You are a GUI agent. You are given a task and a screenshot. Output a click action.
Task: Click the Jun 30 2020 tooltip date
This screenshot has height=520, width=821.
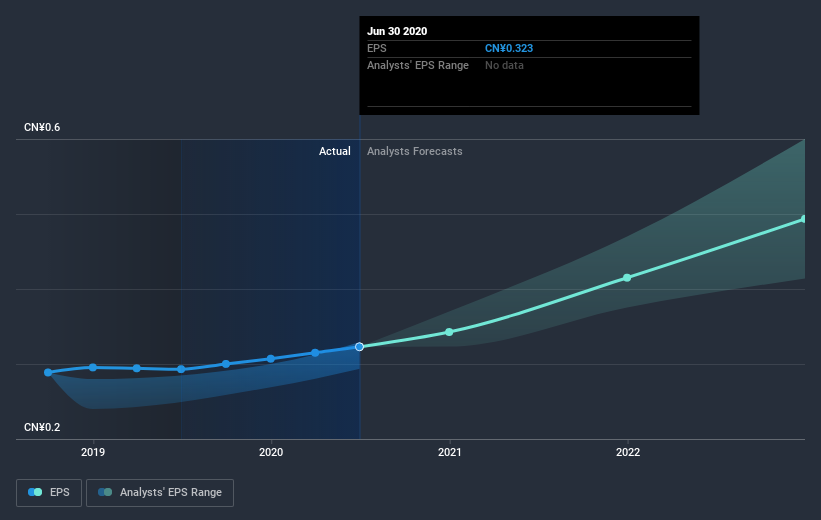(x=397, y=31)
